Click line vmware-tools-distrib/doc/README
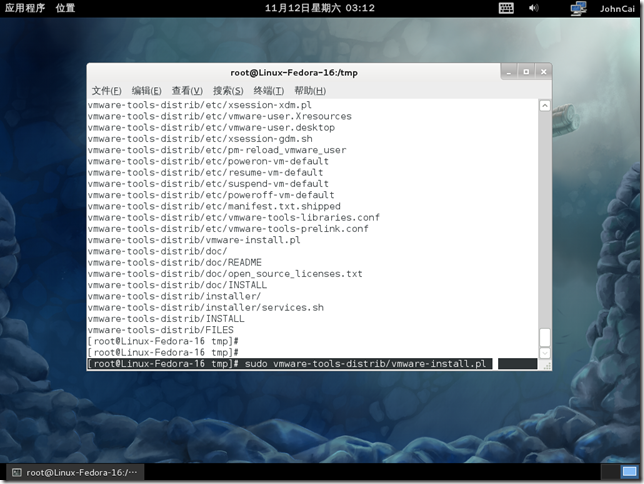This screenshot has width=644, height=484. (175, 262)
